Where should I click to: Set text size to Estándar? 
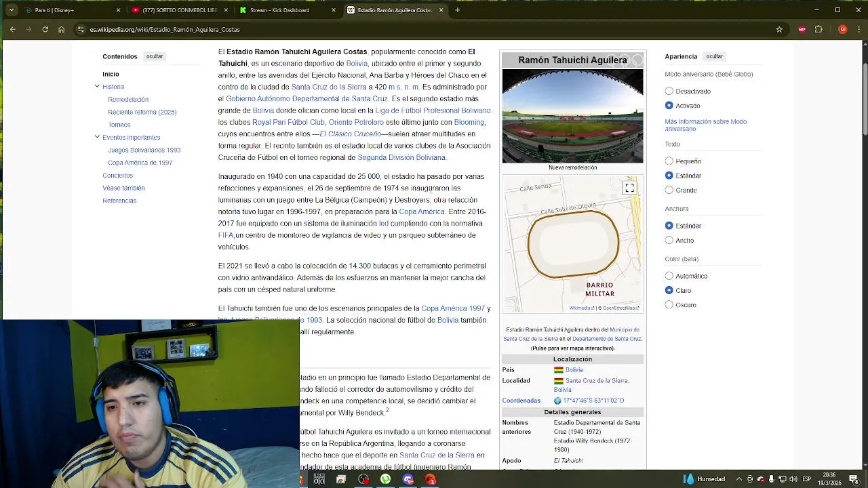coord(669,176)
